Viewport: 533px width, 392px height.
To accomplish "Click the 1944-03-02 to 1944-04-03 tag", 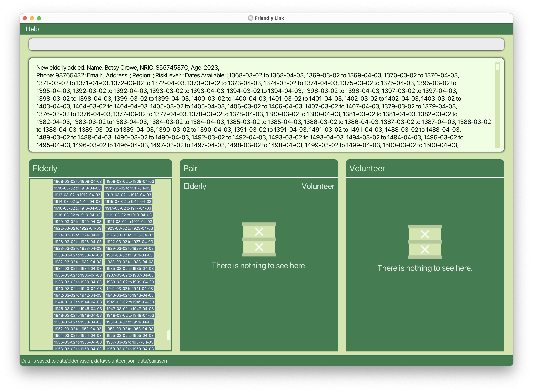I will pos(78,302).
